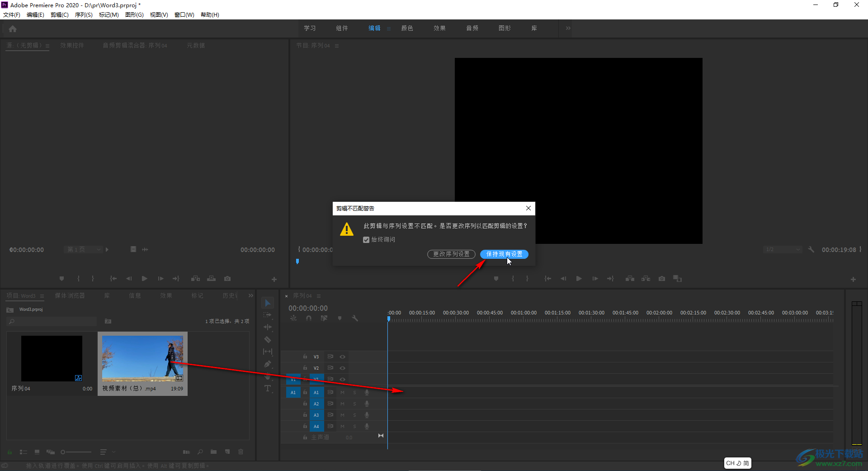
Task: Add a marker in the timeline
Action: [x=340, y=318]
